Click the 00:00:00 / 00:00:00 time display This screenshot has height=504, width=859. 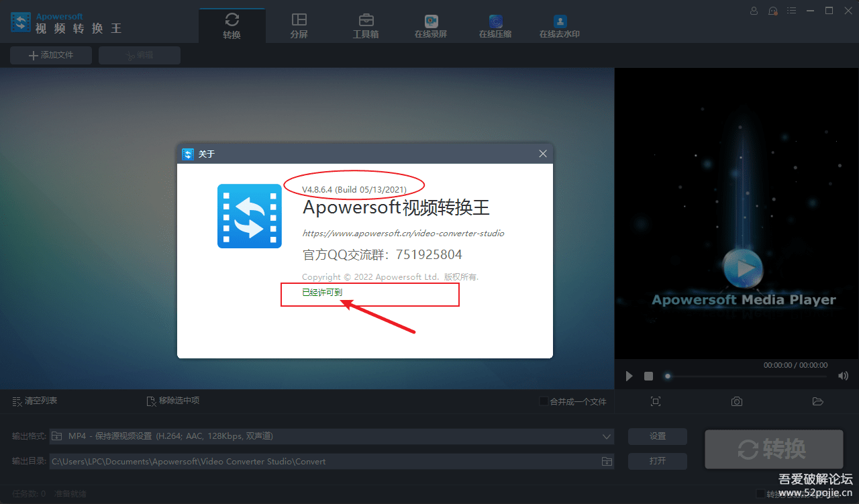pyautogui.click(x=795, y=365)
